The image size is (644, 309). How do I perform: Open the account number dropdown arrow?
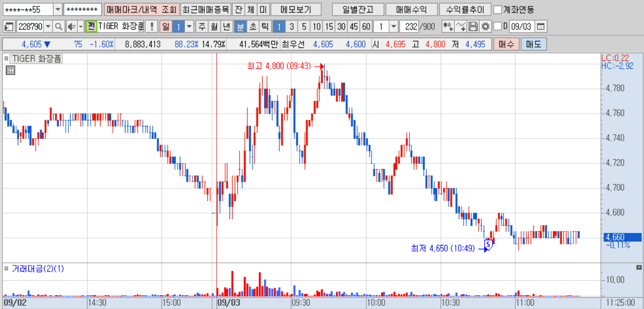coord(58,10)
